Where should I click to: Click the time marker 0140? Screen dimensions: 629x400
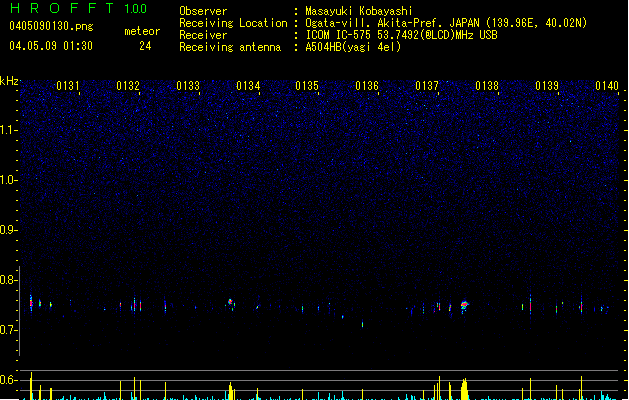[607, 86]
